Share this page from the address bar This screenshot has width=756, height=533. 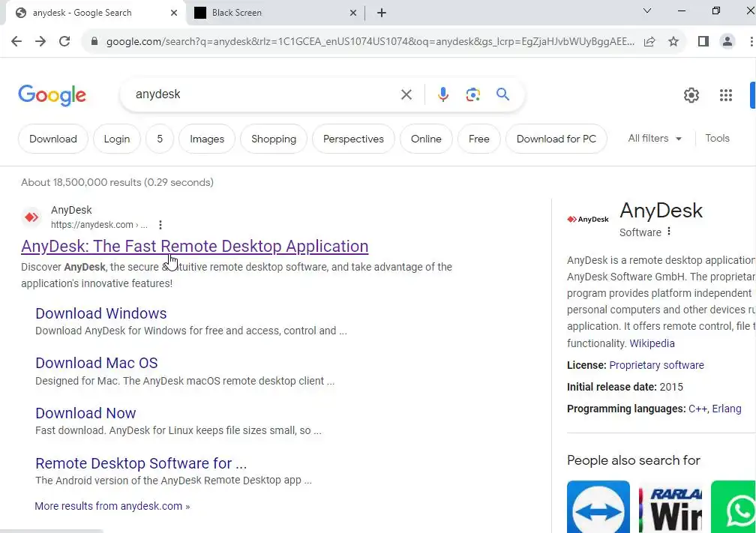click(649, 41)
